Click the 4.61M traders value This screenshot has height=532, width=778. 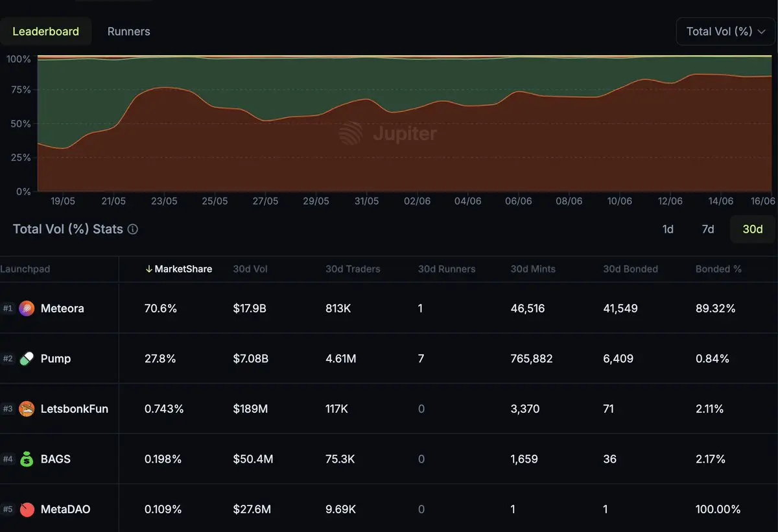tap(341, 358)
